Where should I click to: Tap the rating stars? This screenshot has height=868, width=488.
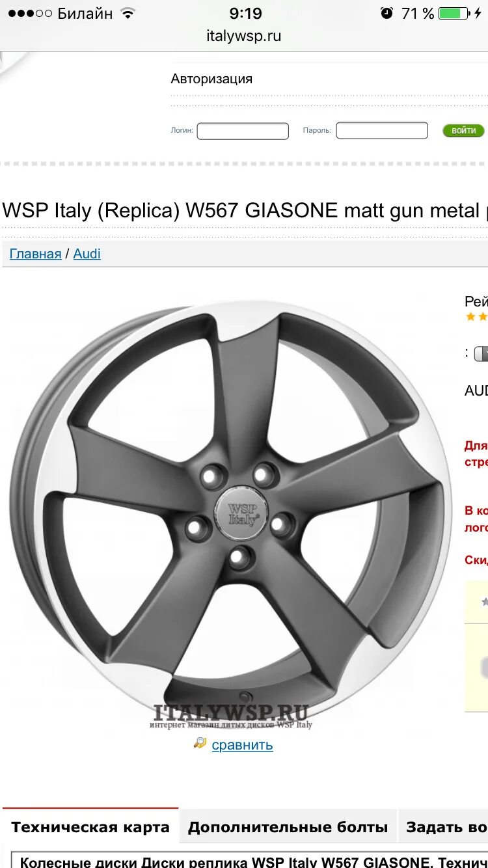pyautogui.click(x=476, y=317)
